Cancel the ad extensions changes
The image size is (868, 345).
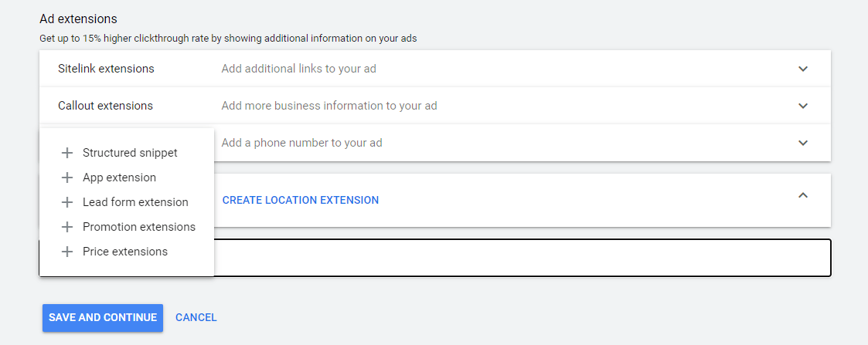click(196, 318)
